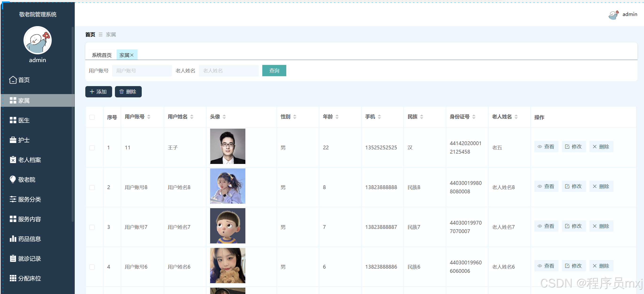The width and height of the screenshot is (644, 294).
Task: Click the house icon beside 首页
Action: 13,80
